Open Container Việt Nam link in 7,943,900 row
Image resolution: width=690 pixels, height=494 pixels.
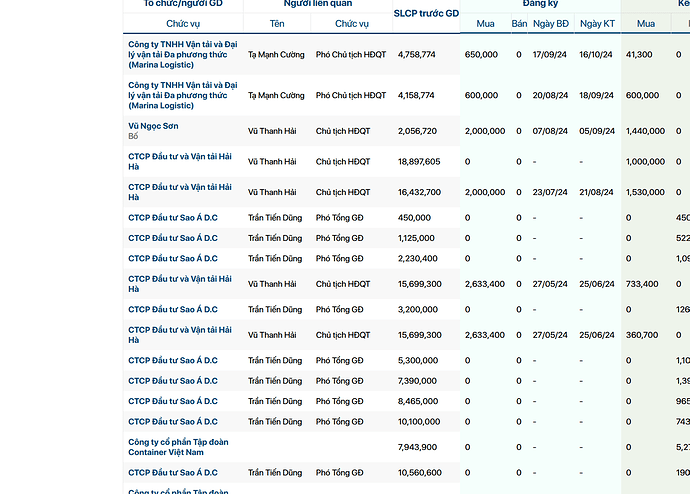click(178, 447)
